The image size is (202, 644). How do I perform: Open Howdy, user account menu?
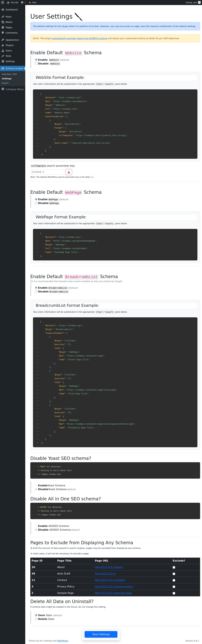(x=193, y=3)
